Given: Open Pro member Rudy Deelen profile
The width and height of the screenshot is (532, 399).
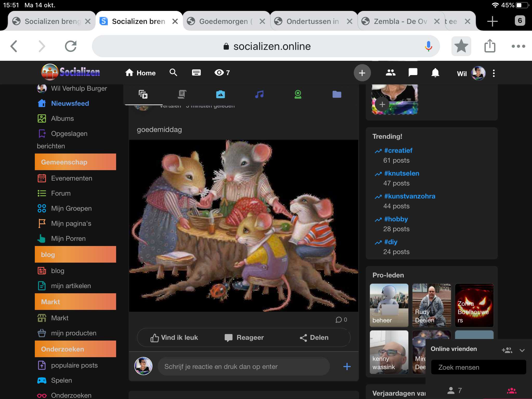Looking at the screenshot, I should [432, 305].
